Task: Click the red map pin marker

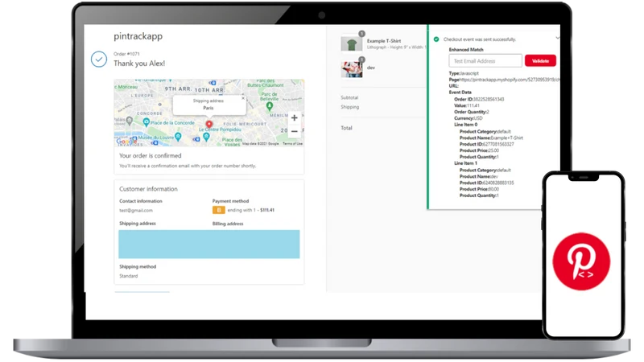Action: [x=209, y=124]
